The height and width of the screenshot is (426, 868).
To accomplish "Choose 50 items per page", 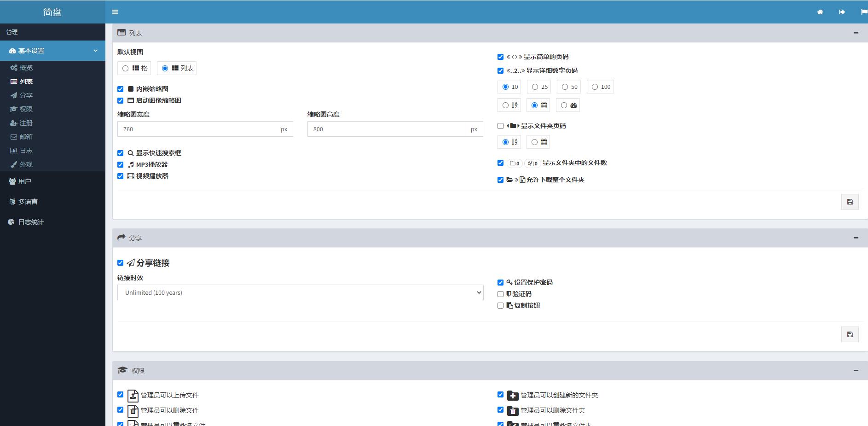I will 565,87.
